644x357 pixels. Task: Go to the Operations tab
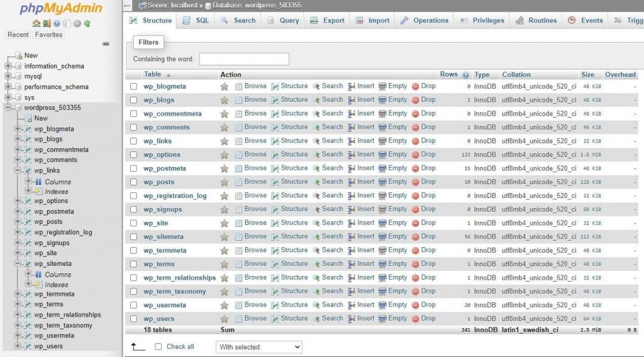click(425, 21)
